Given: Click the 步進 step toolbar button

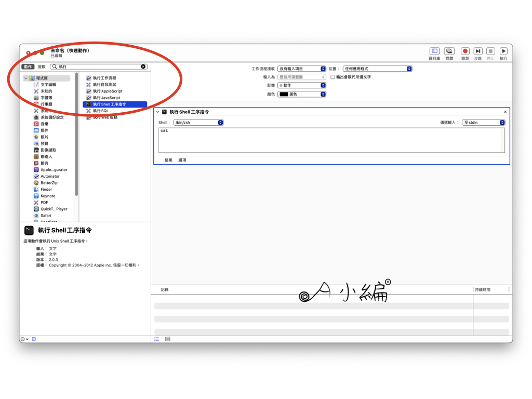Looking at the screenshot, I should [x=478, y=51].
